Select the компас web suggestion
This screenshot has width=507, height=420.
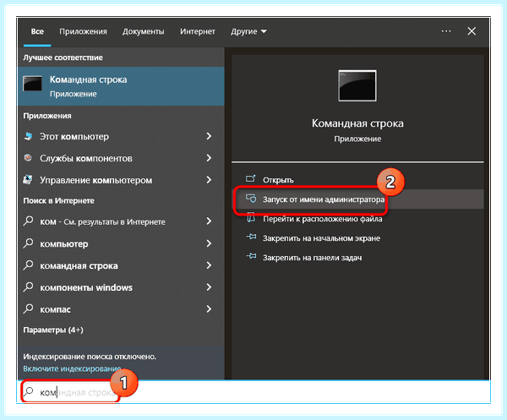(121, 309)
